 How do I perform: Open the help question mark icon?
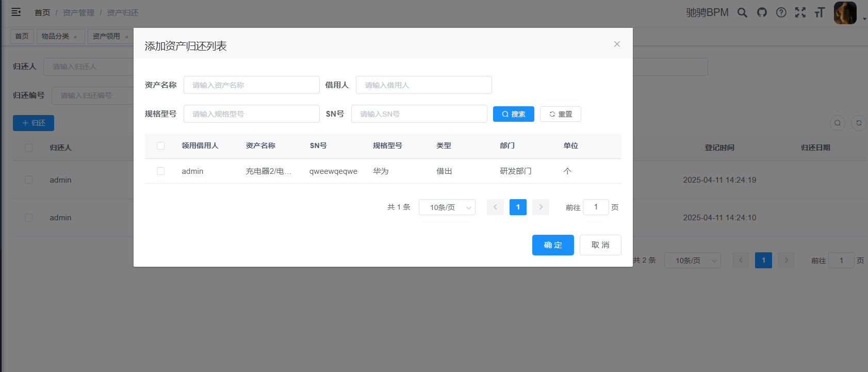pos(781,12)
